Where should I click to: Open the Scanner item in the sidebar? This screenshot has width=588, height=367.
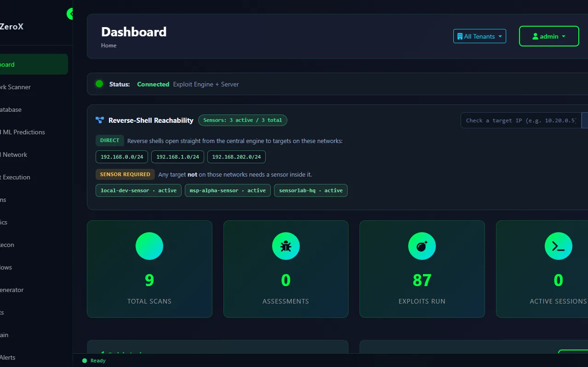[34, 87]
